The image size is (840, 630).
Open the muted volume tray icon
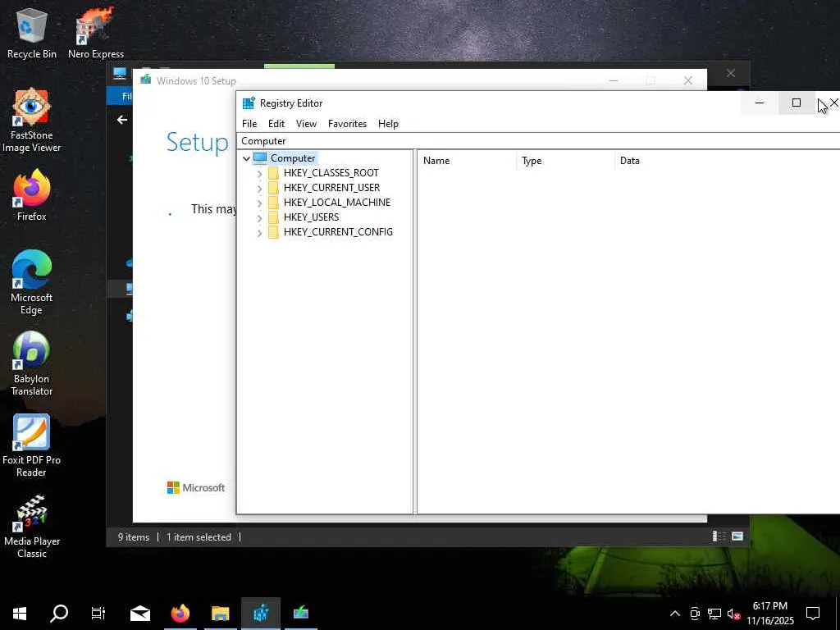click(733, 614)
